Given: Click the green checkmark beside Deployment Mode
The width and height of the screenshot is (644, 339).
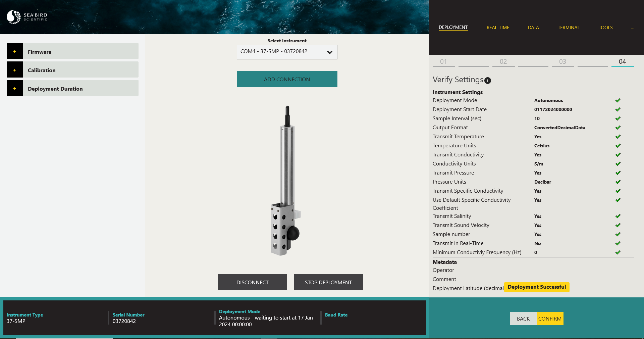Looking at the screenshot, I should coord(618,100).
